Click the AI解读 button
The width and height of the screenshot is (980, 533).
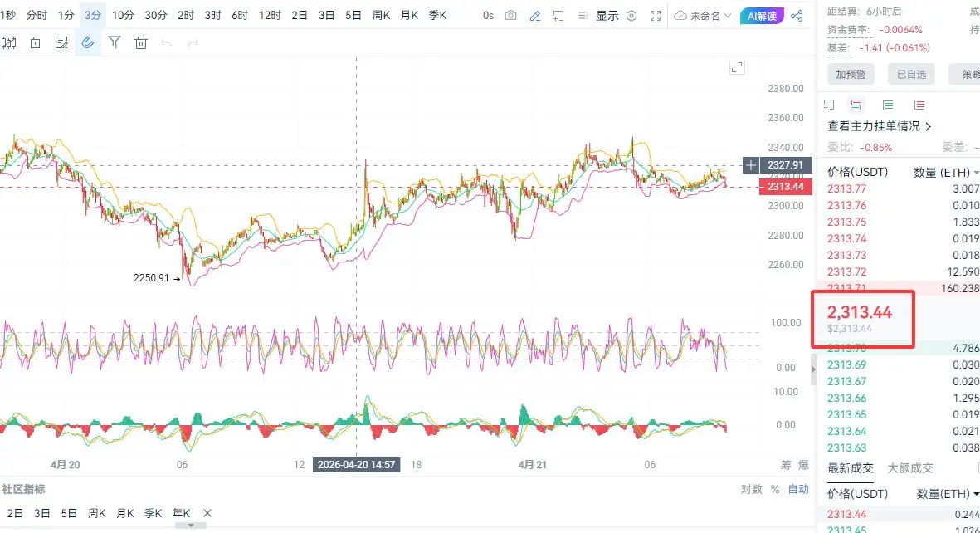(762, 16)
